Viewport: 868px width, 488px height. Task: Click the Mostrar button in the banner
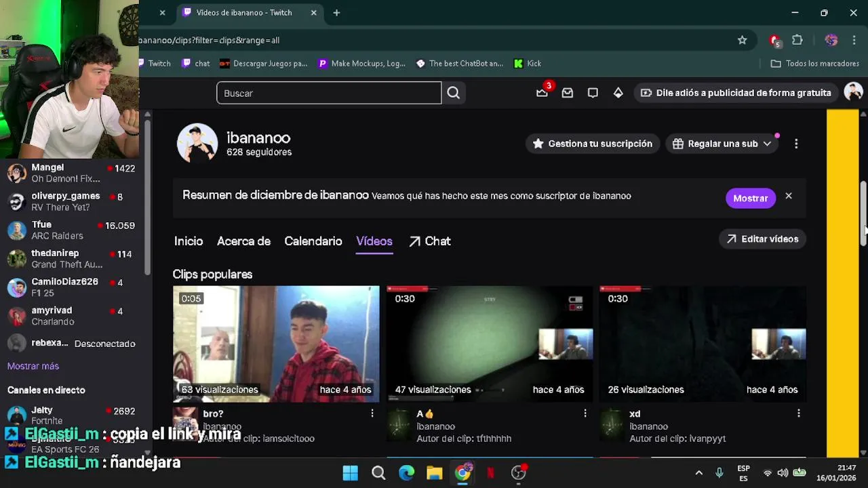pyautogui.click(x=750, y=198)
